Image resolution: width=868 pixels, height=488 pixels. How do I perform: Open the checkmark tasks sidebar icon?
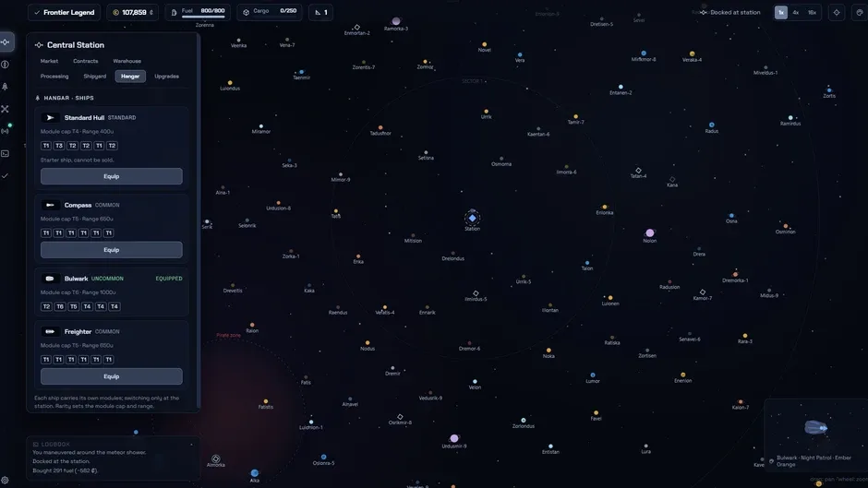(5, 175)
